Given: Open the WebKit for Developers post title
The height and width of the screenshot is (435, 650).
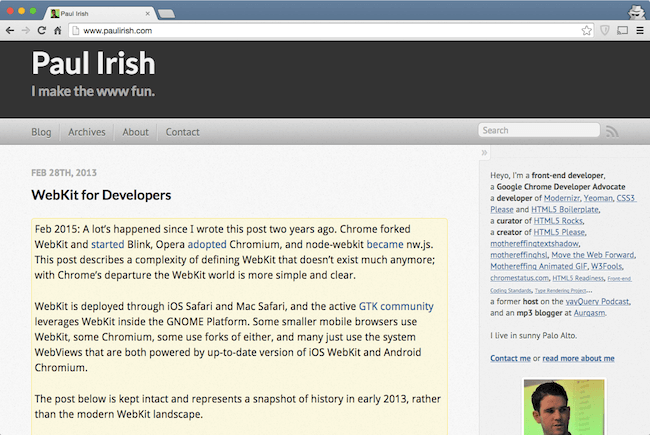Looking at the screenshot, I should click(101, 195).
